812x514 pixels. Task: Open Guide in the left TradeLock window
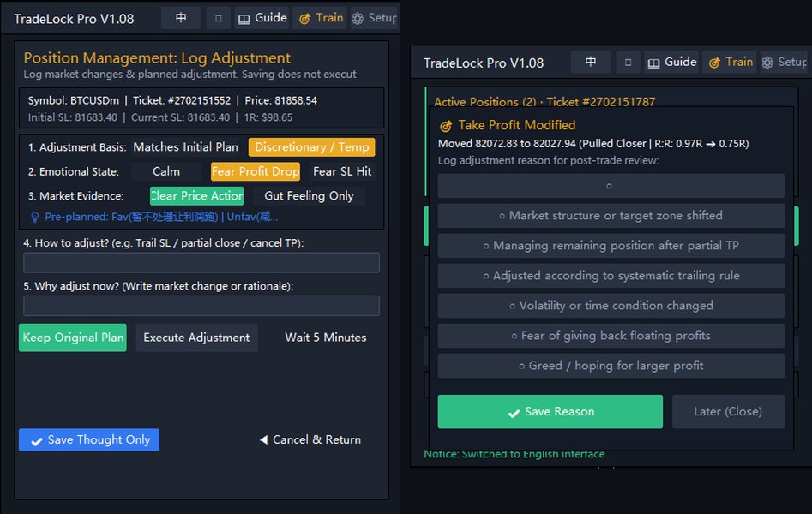(x=262, y=18)
